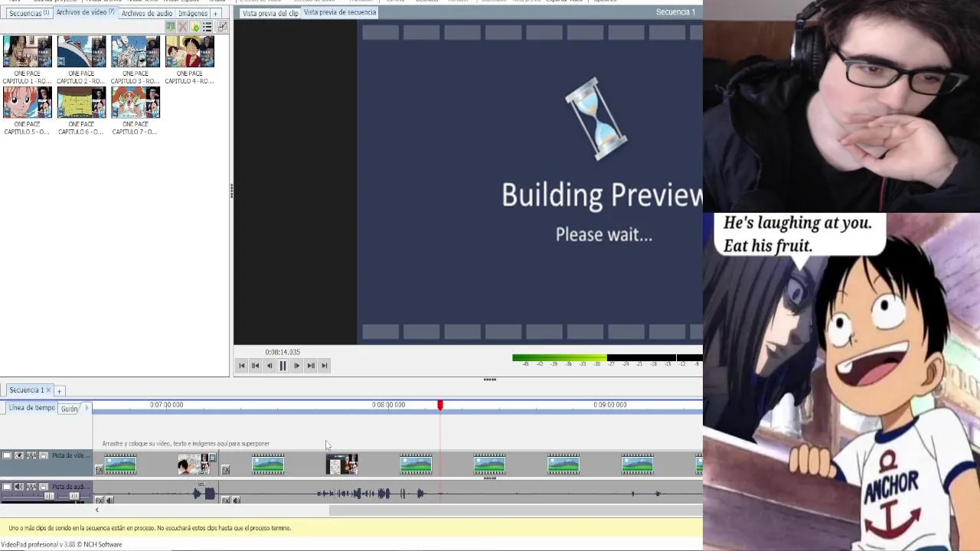
Task: Jump to the start of the sequence
Action: (x=242, y=366)
